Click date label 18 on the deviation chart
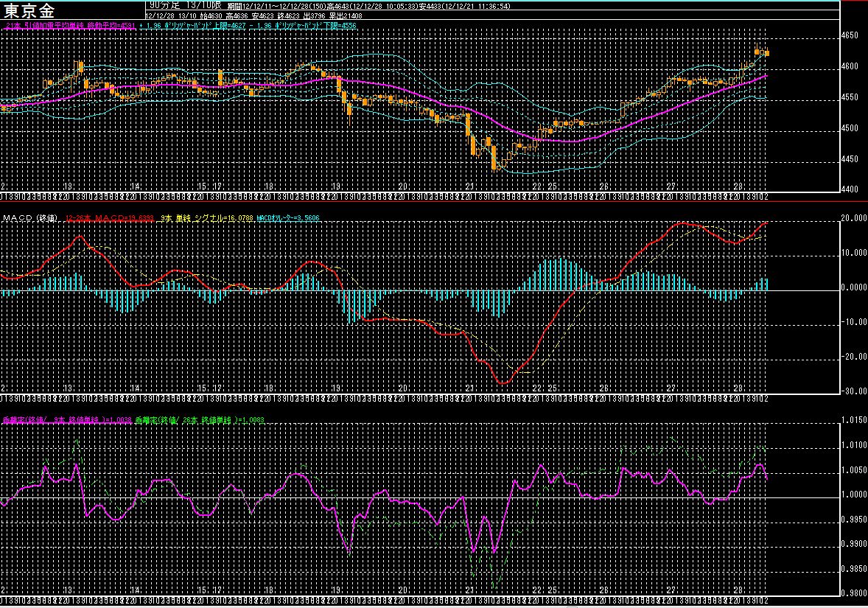Screen dimensions: 868x608 (x=269, y=590)
